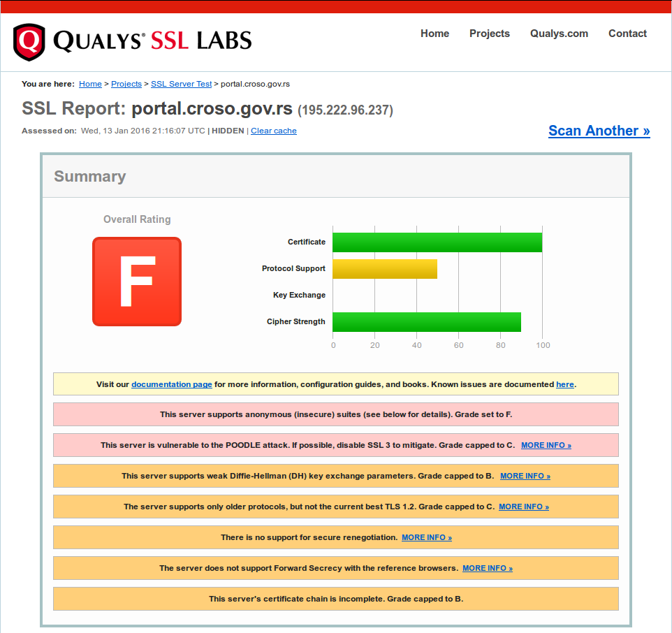Go to Qualys.com from top navigation

click(x=559, y=34)
